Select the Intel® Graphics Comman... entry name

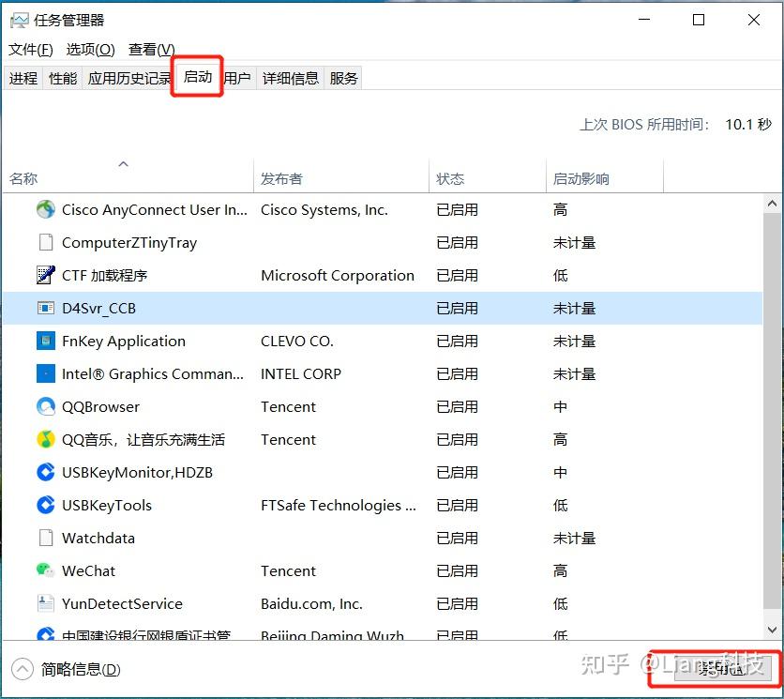153,374
